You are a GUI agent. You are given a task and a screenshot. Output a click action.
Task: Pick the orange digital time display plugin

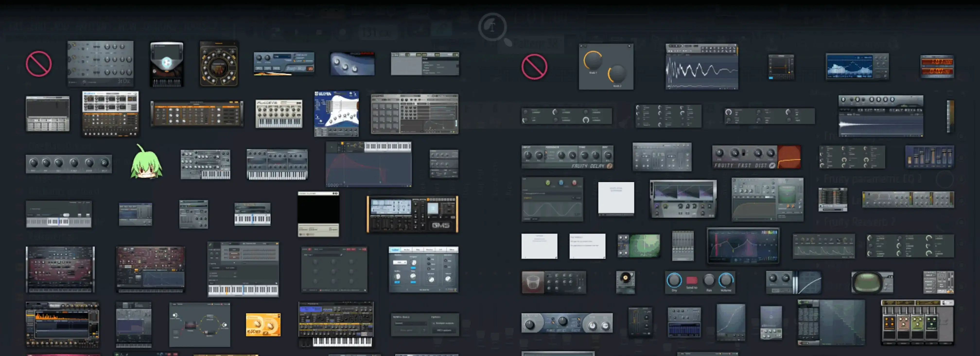coord(937,67)
